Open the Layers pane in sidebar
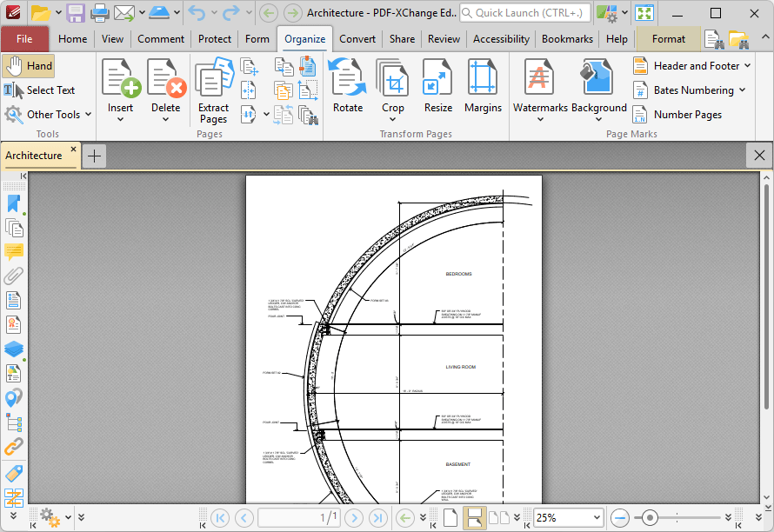Image resolution: width=774 pixels, height=532 pixels. tap(14, 349)
